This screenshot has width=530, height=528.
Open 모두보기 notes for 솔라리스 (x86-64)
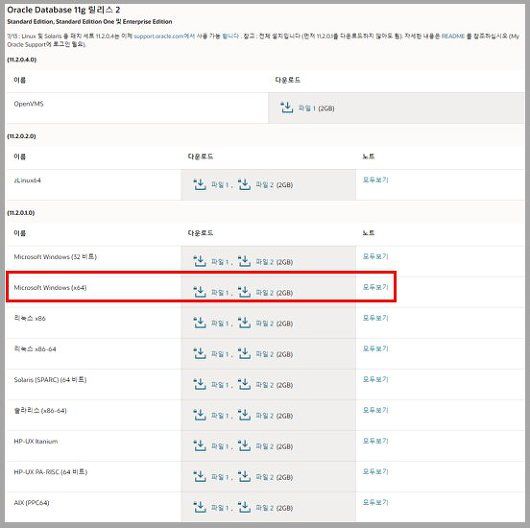pos(375,410)
